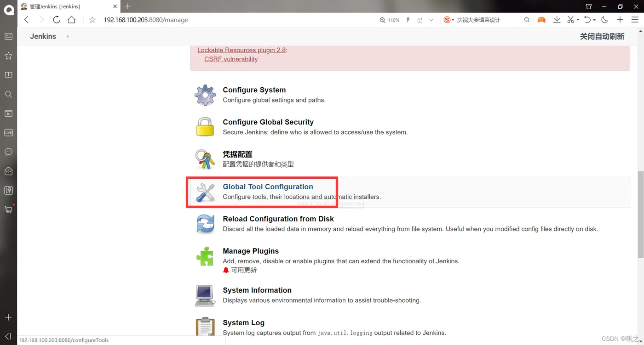
Task: Click the Manage Plugins puzzle piece icon
Action: coord(205,256)
